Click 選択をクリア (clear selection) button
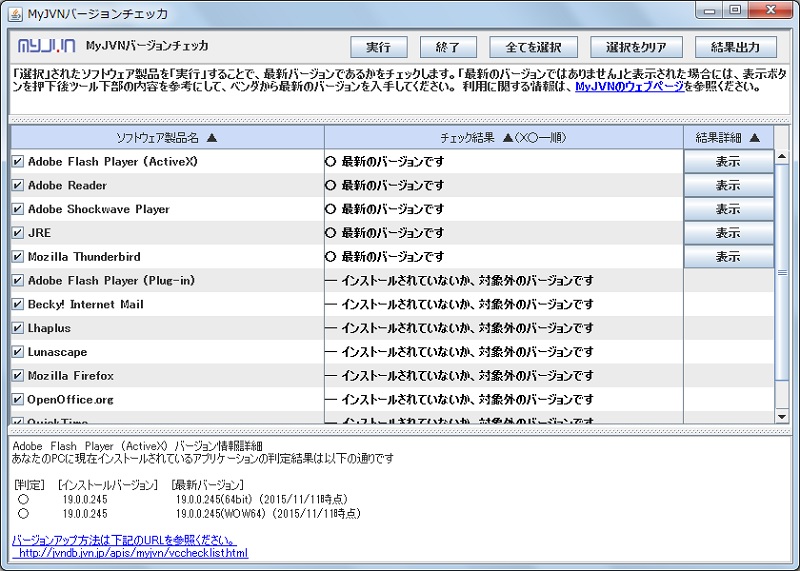Image resolution: width=800 pixels, height=571 pixels. point(636,47)
